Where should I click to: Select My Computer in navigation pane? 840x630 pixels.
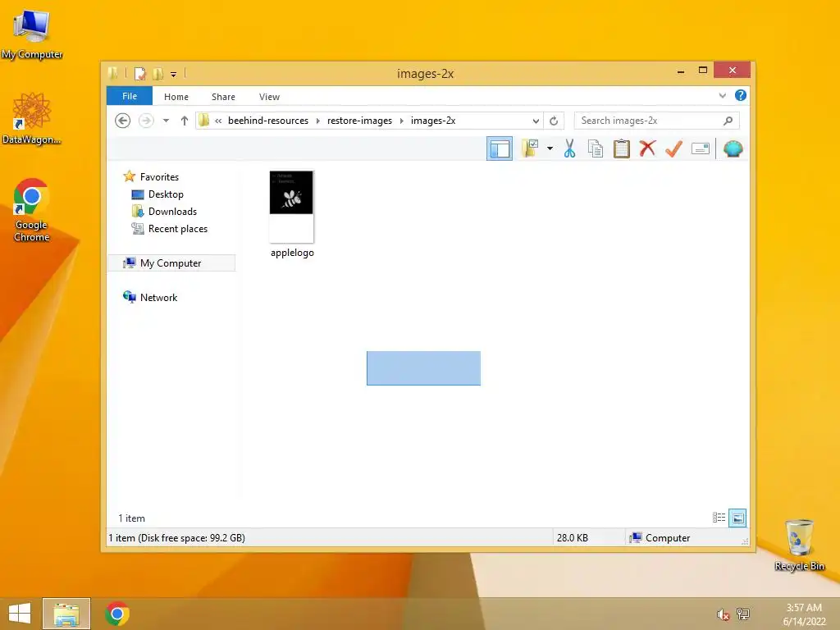(171, 263)
